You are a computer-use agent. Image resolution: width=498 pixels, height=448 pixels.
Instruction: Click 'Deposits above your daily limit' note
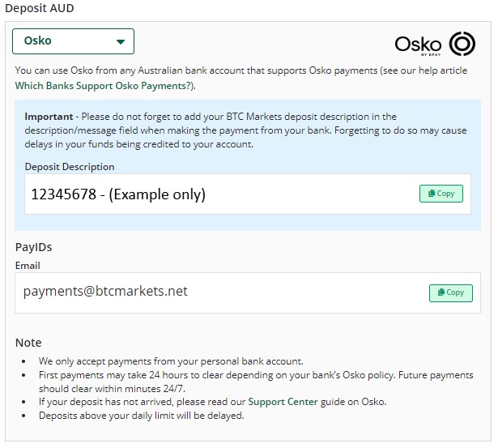click(142, 416)
